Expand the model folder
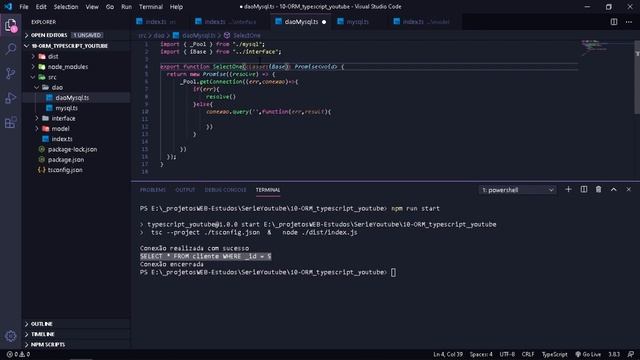The height and width of the screenshot is (360, 640). click(76, 129)
